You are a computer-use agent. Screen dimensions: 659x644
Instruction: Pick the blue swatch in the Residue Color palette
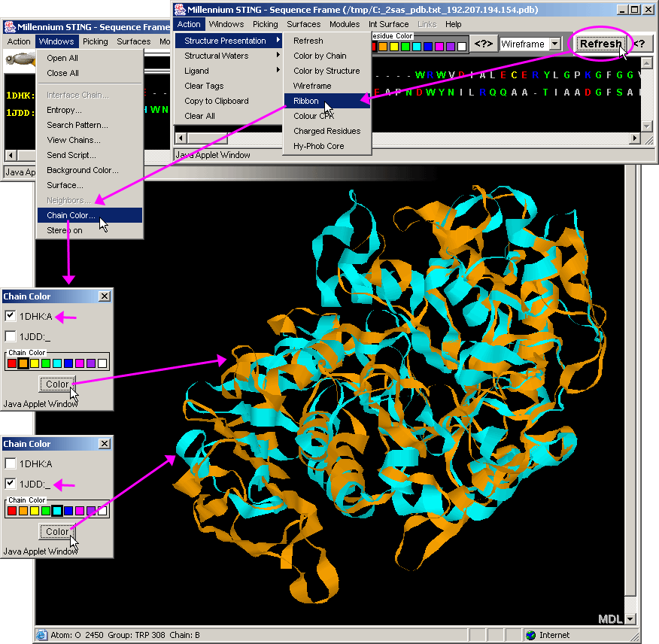point(428,46)
